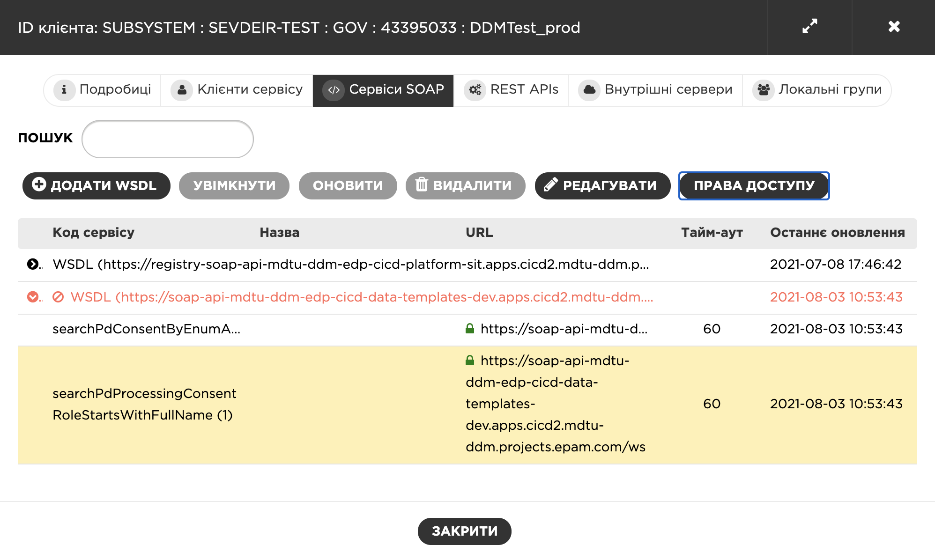Switch to the Сервіси SOAP tab
Image resolution: width=935 pixels, height=560 pixels.
click(x=383, y=89)
